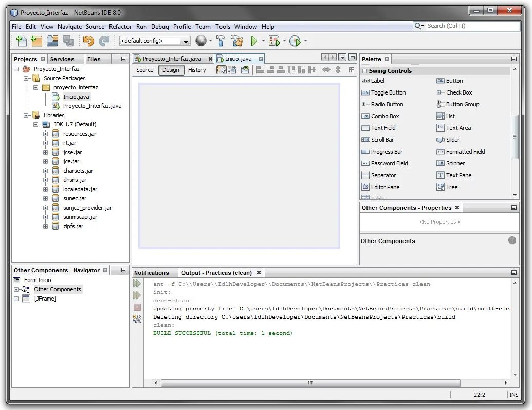This screenshot has height=410, width=532.
Task: Save all open files
Action: (69, 41)
